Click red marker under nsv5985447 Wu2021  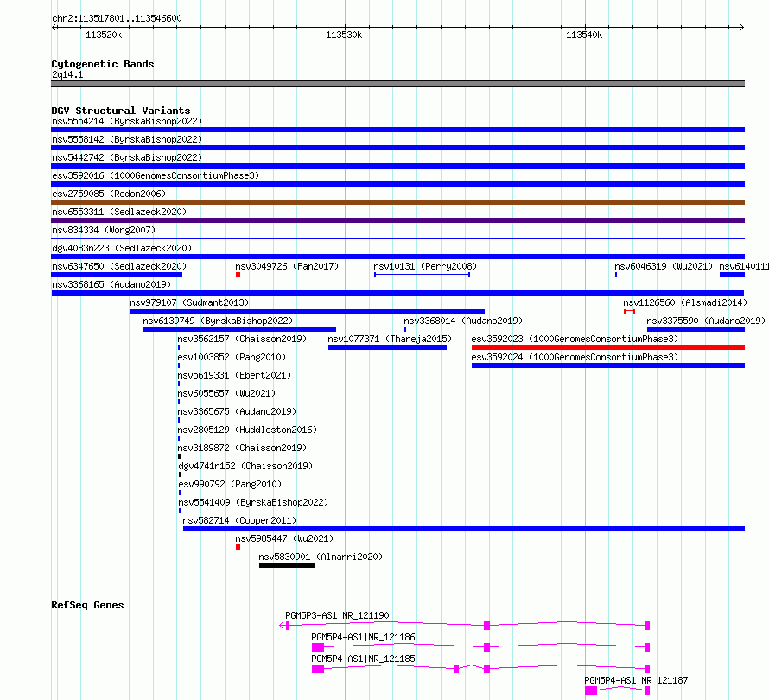(238, 547)
